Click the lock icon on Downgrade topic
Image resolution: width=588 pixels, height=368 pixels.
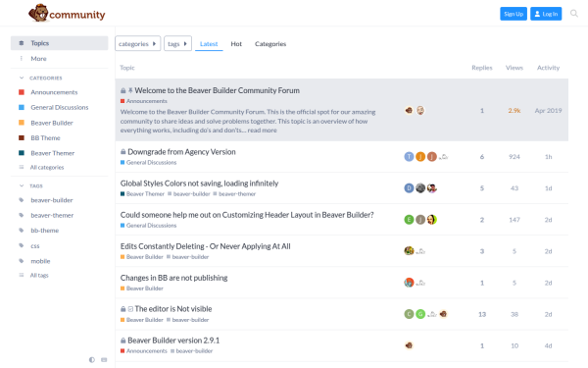(123, 152)
